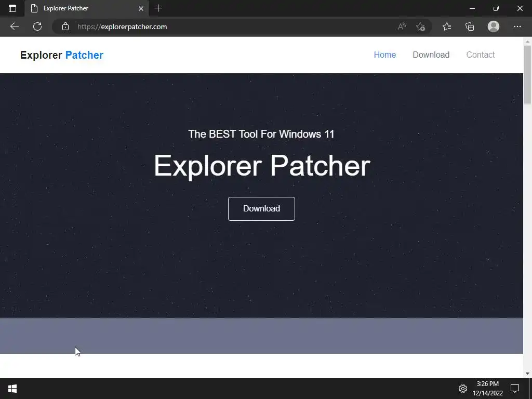Click the scrollbar up arrow
Image resolution: width=532 pixels, height=399 pixels.
coord(527,42)
